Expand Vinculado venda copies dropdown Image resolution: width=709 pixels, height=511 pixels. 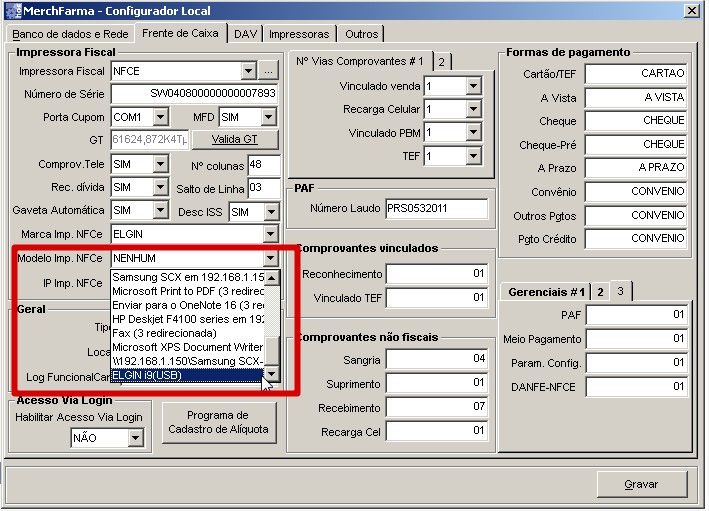pos(474,87)
